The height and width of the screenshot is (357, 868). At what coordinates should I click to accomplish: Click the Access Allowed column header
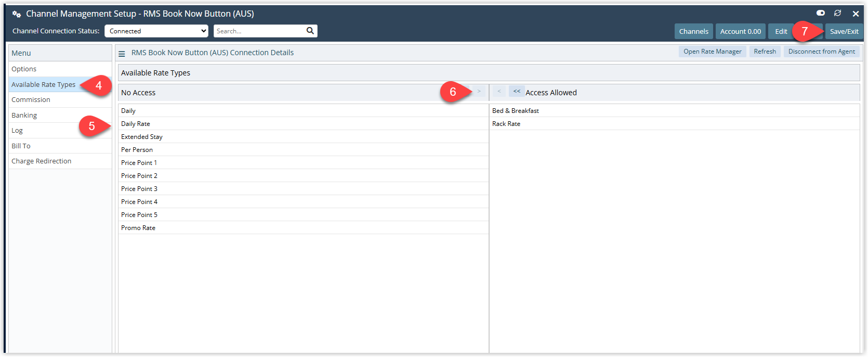551,93
